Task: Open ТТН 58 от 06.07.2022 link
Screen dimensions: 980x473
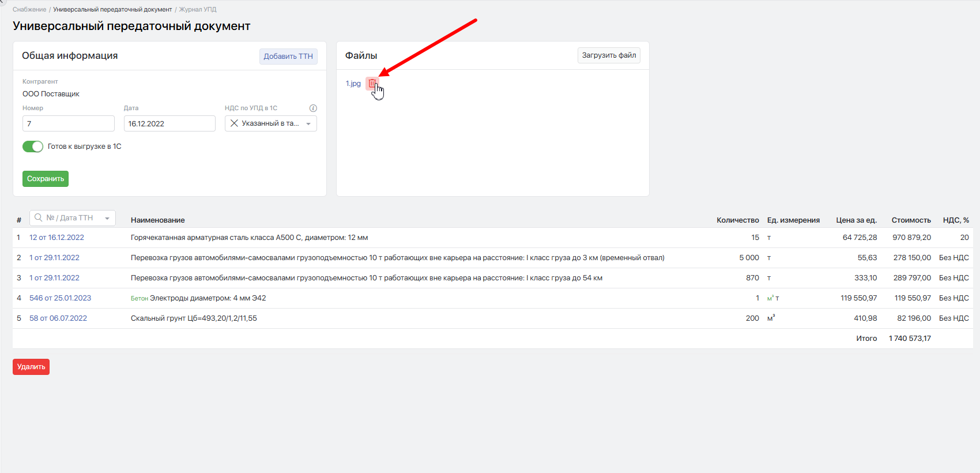Action: coord(58,318)
